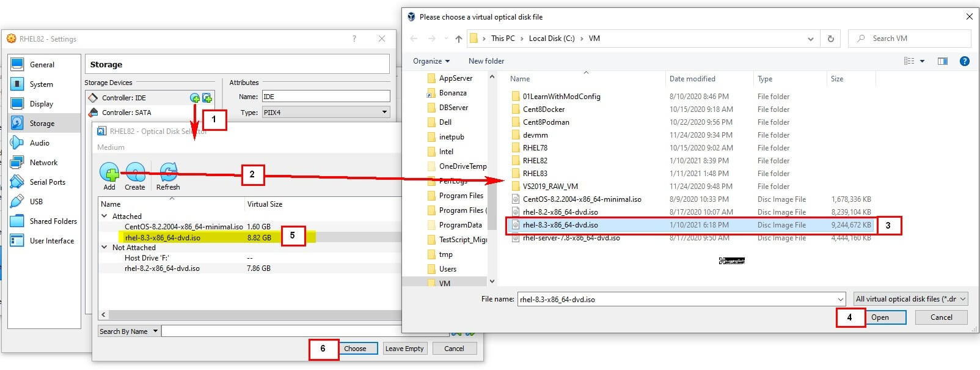The image size is (980, 370).
Task: Click the Storage category in Settings sidebar
Action: (x=44, y=124)
